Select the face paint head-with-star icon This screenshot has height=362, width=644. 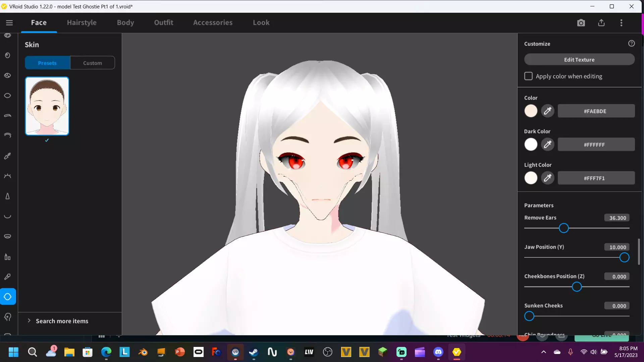pos(7,317)
